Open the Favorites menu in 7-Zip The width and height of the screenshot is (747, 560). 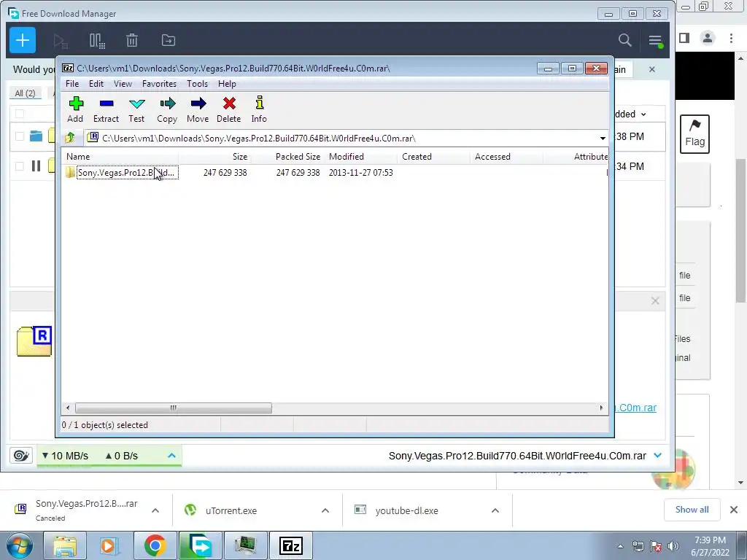tap(159, 84)
